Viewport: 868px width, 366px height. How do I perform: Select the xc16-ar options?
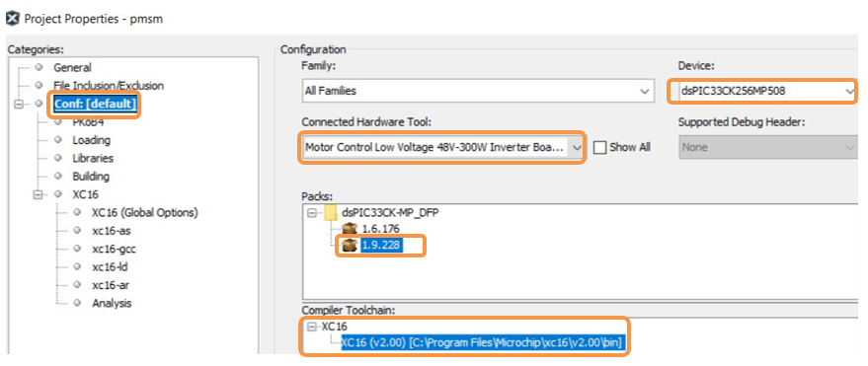[111, 285]
